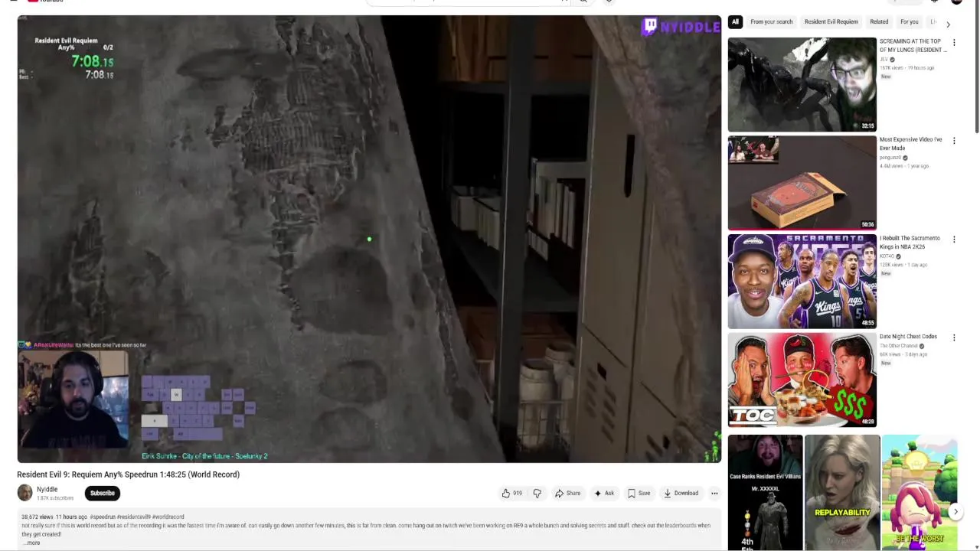Open the Nyiddle channel name link
This screenshot has width=980, height=551.
pos(47,490)
